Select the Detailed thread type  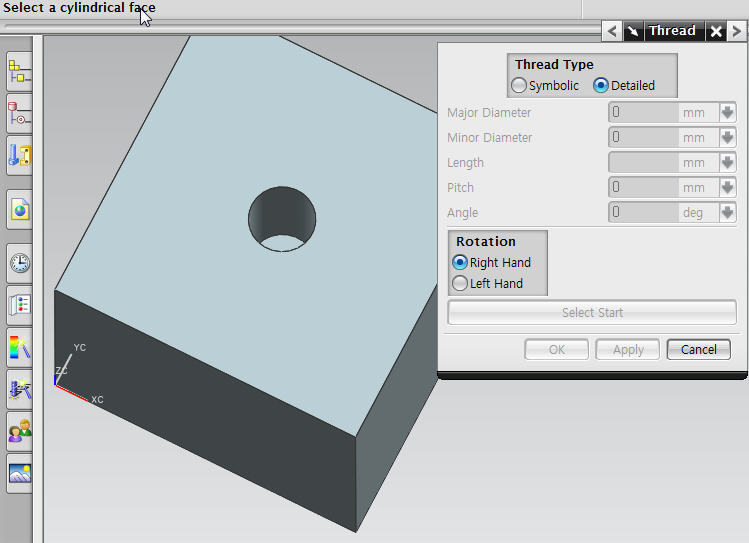(x=624, y=85)
